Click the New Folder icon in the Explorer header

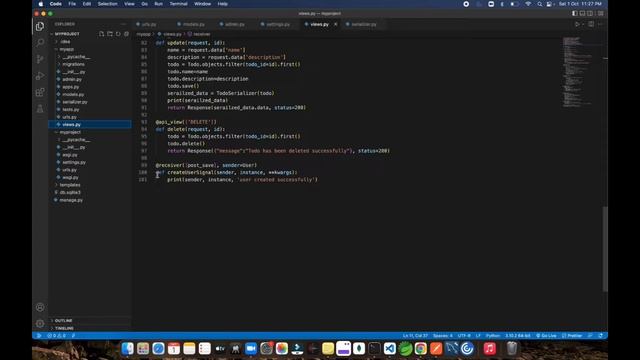(110, 34)
